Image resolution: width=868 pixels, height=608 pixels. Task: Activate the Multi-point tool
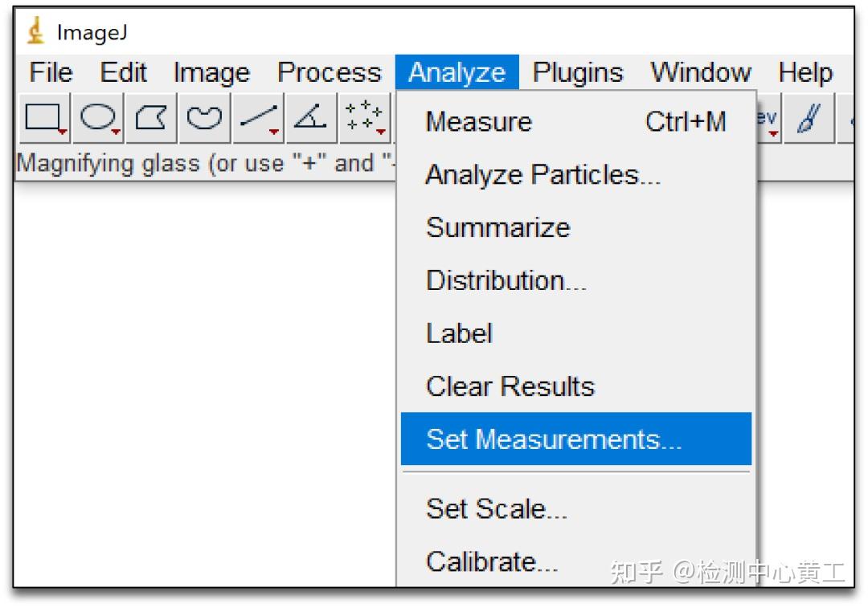[366, 119]
